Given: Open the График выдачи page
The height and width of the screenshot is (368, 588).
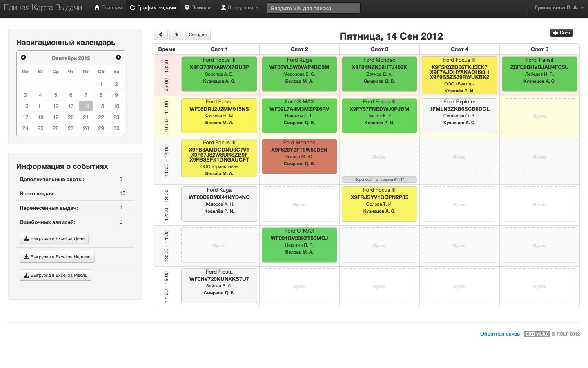Looking at the screenshot, I should 153,8.
